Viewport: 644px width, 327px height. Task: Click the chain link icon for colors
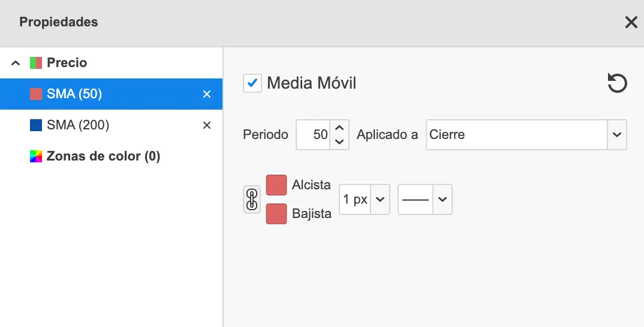(x=252, y=199)
